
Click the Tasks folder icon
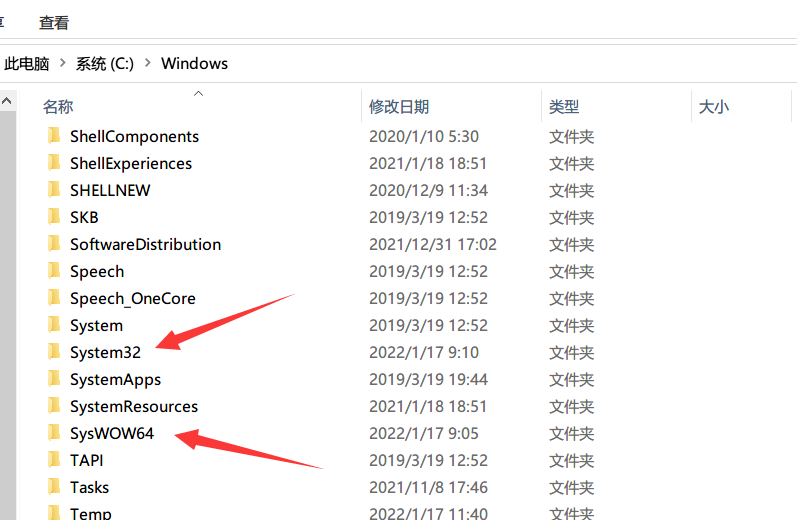[54, 486]
